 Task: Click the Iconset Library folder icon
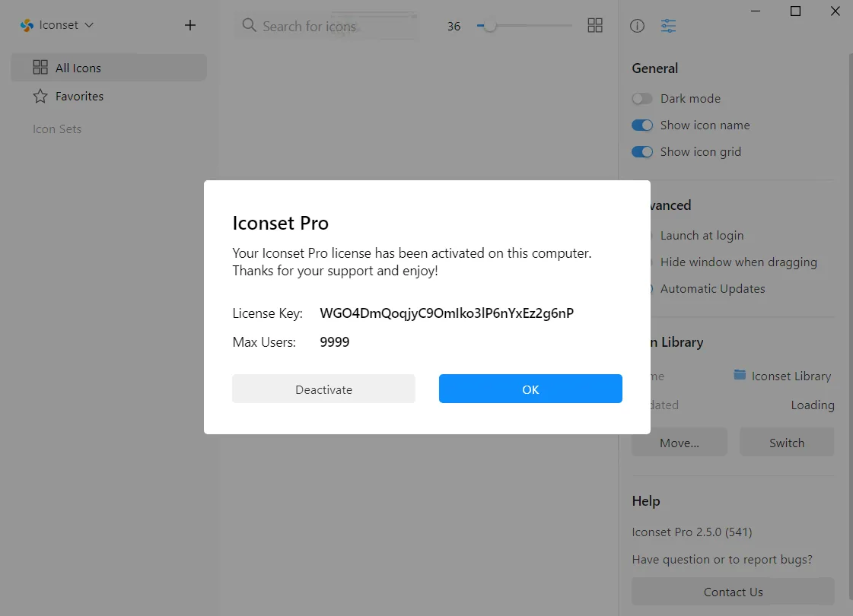click(740, 375)
